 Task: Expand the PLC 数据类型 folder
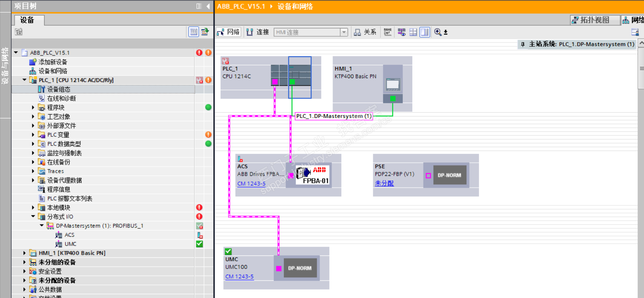click(33, 144)
